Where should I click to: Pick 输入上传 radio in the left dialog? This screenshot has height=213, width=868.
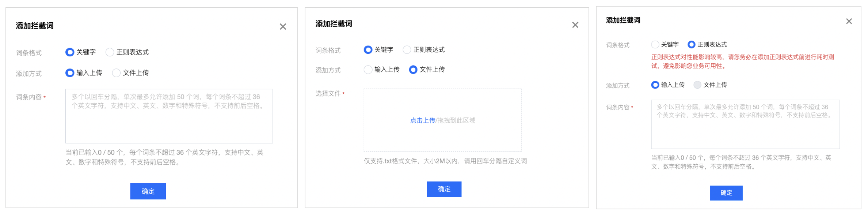(70, 73)
